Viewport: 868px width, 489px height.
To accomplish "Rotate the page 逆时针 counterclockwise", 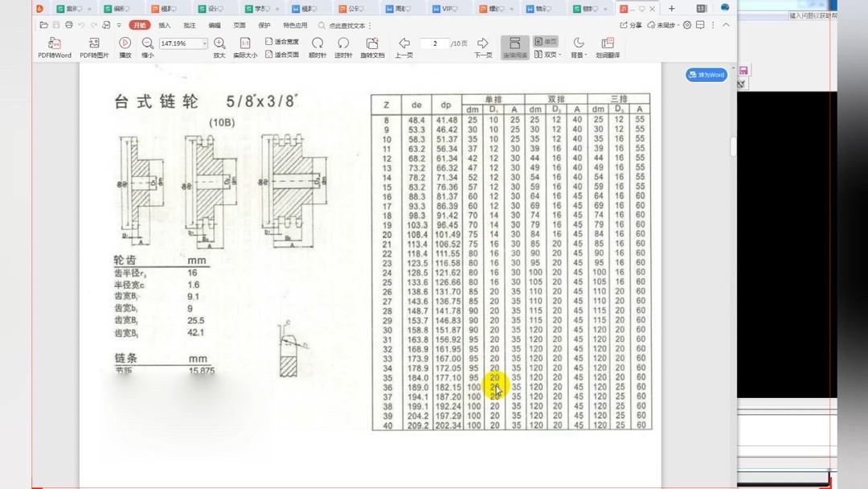I will (342, 45).
